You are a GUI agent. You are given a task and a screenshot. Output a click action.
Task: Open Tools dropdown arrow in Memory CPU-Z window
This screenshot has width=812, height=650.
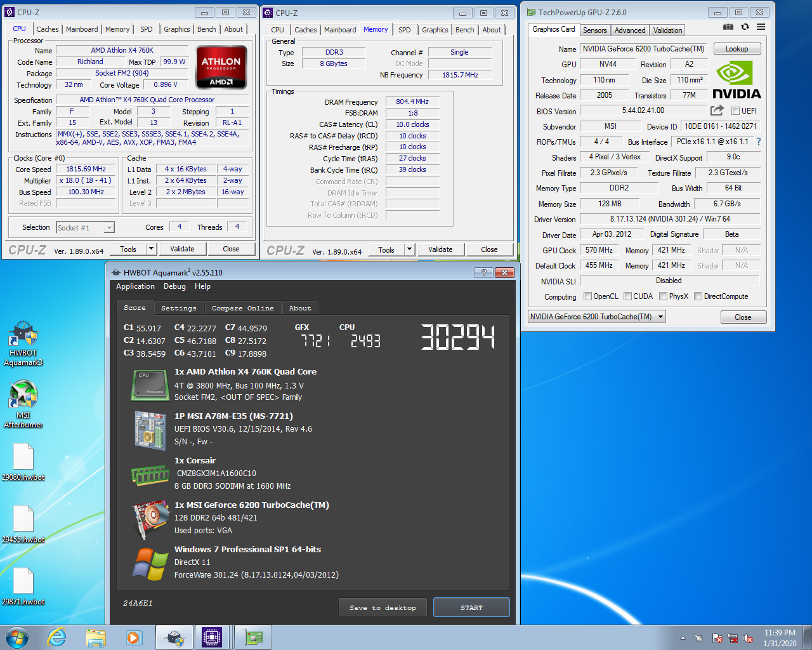pos(409,249)
